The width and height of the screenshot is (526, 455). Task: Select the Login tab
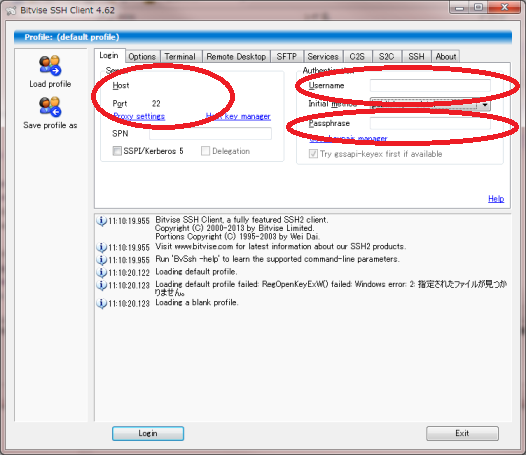tap(109, 56)
